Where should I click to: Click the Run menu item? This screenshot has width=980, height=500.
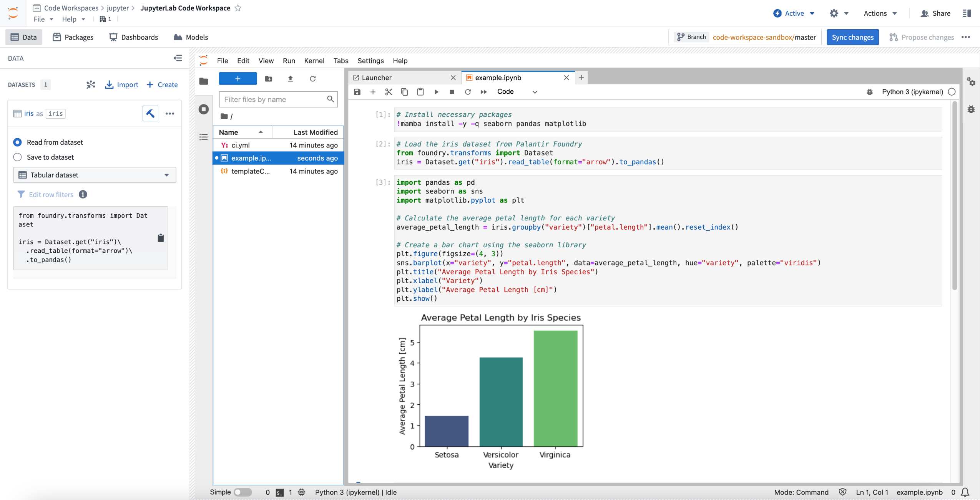click(x=288, y=60)
